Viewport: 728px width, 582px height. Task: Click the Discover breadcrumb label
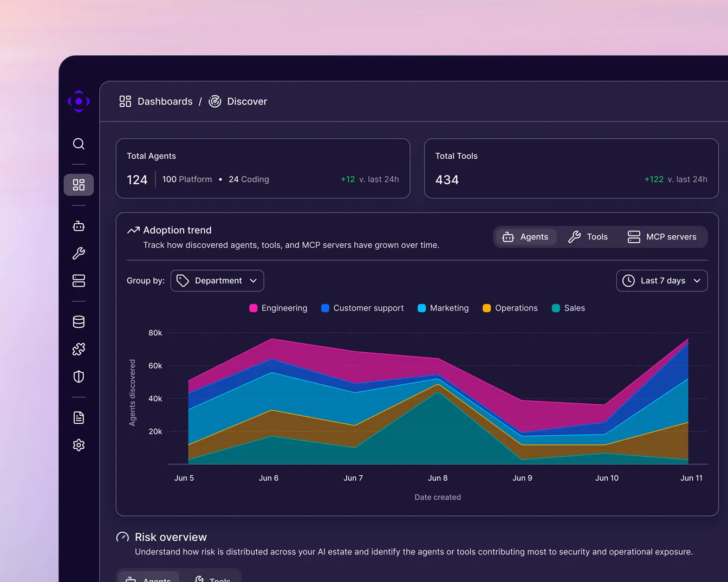247,101
